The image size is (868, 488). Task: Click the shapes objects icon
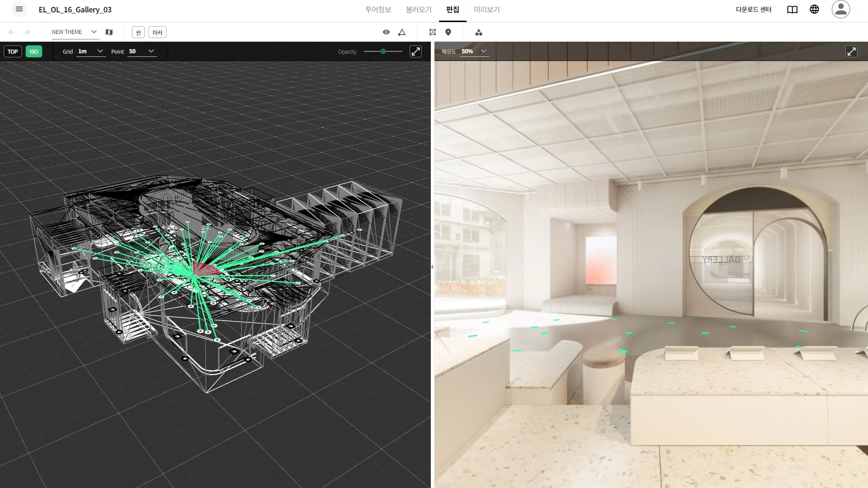[x=478, y=32]
